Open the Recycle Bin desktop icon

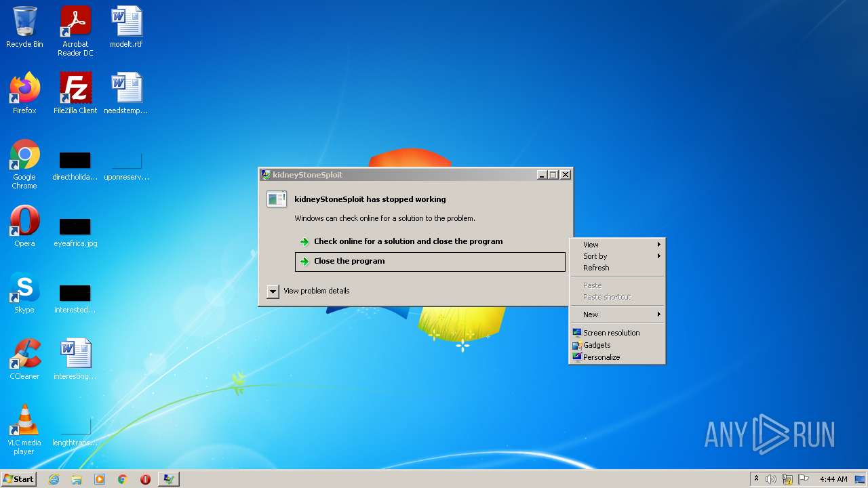(x=24, y=27)
